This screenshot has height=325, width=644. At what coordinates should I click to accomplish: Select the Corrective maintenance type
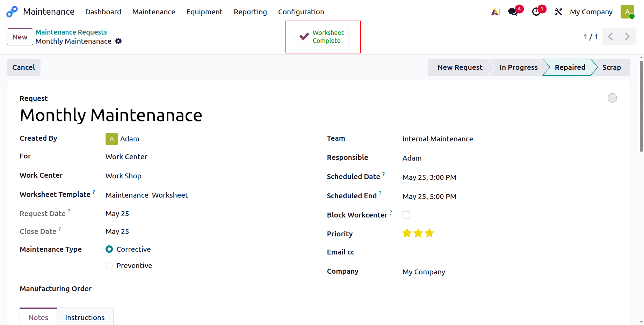pyautogui.click(x=109, y=249)
